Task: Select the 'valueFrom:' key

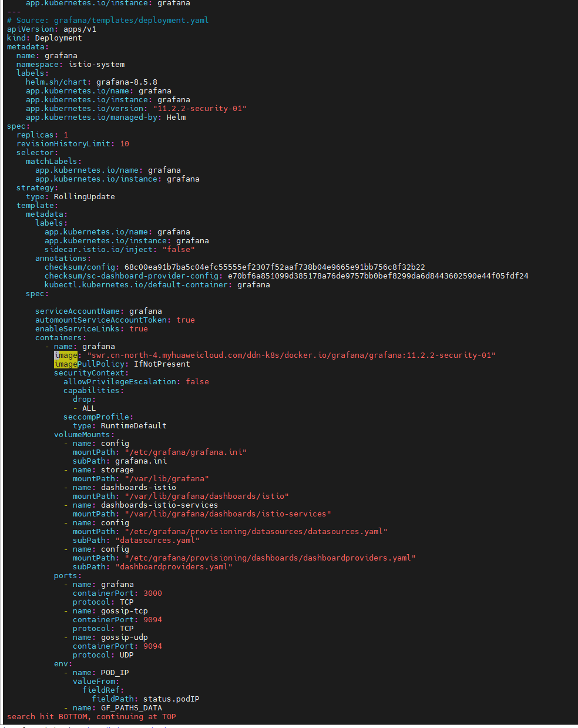Action: 96,681
